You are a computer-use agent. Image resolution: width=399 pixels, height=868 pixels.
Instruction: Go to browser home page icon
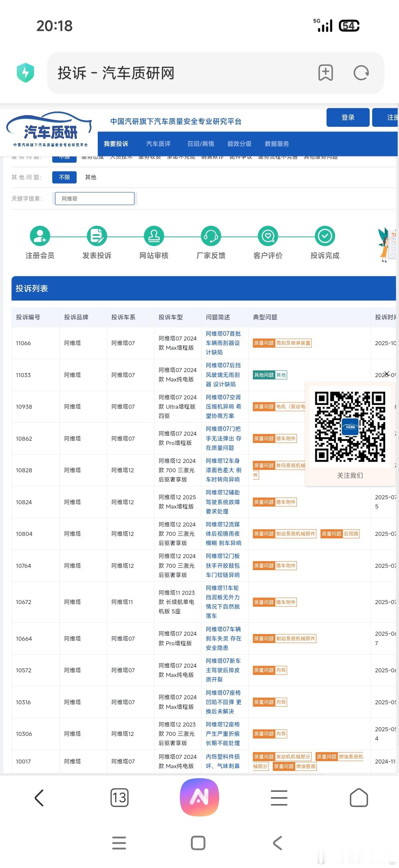coord(359,797)
